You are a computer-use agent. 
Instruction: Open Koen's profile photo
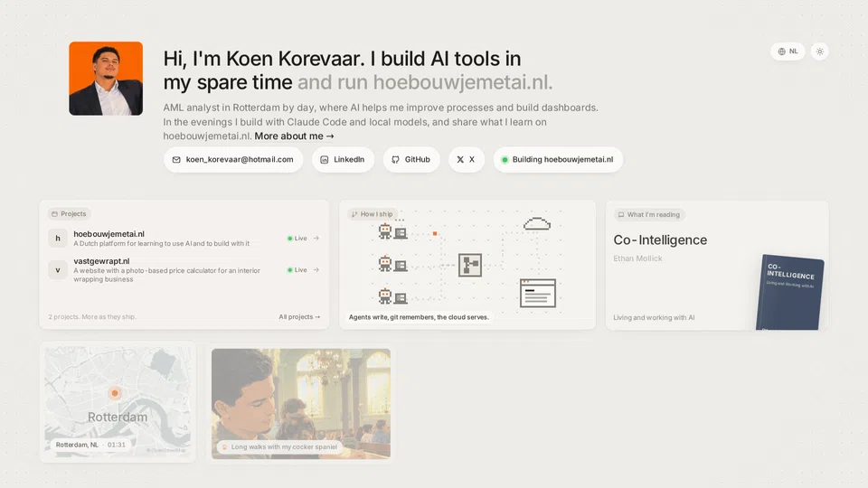[x=106, y=79]
